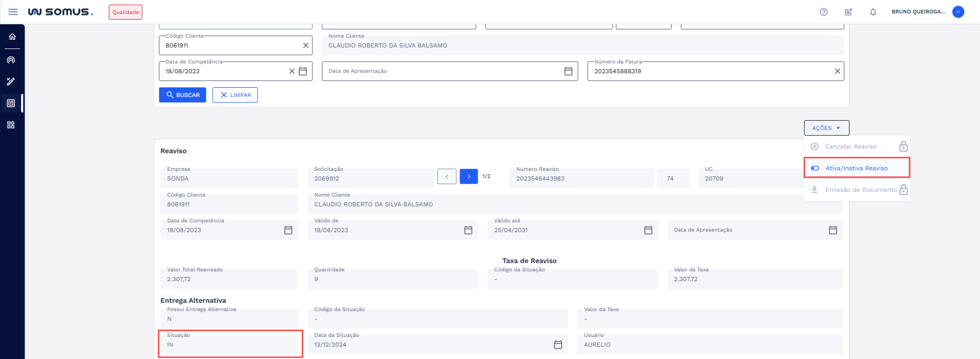The image size is (980, 359).
Task: Select the dashboard widgets sidebar icon
Action: [11, 125]
